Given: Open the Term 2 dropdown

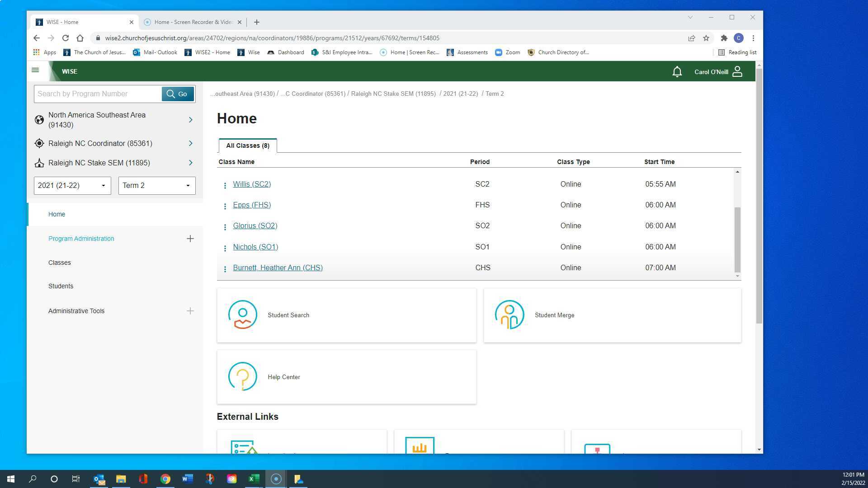Looking at the screenshot, I should [x=157, y=186].
